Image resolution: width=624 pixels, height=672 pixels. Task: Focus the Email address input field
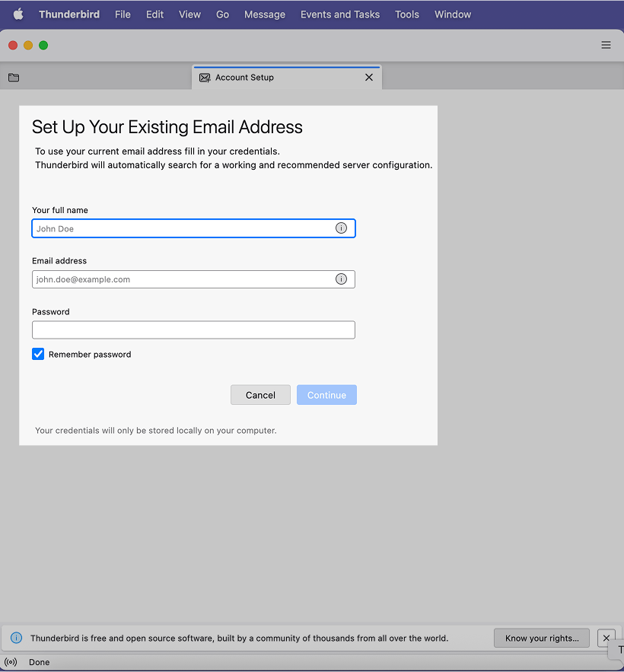(x=183, y=279)
